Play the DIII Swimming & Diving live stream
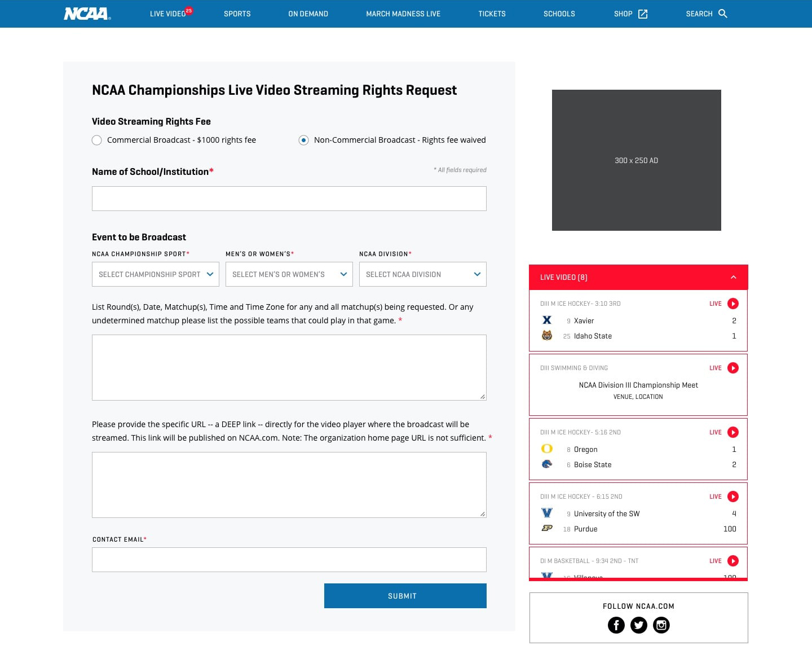 coord(733,368)
